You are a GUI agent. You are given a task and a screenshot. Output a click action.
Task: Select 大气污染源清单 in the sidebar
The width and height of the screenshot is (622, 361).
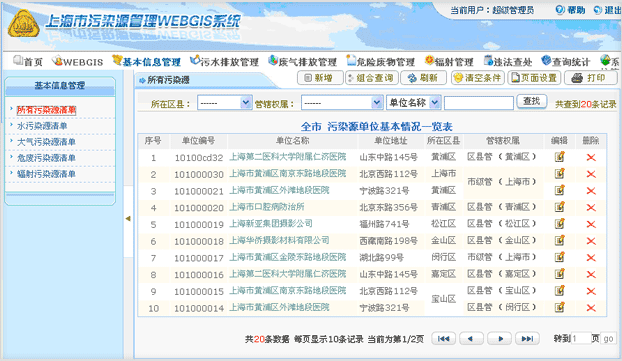(x=46, y=142)
